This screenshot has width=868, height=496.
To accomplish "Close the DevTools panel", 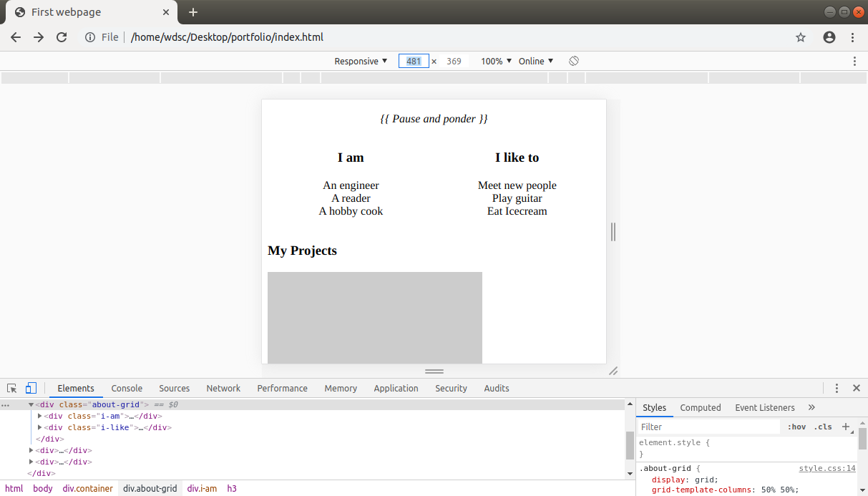I will click(x=857, y=388).
